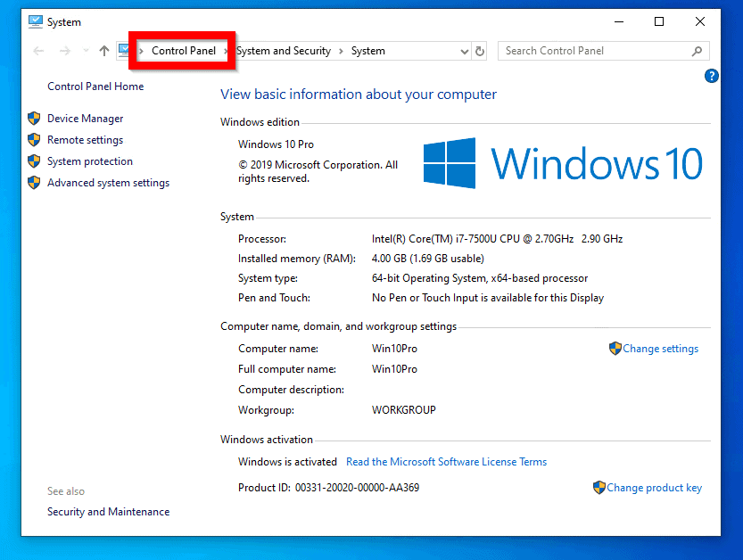Close the System window
This screenshot has width=743, height=560.
tap(700, 21)
